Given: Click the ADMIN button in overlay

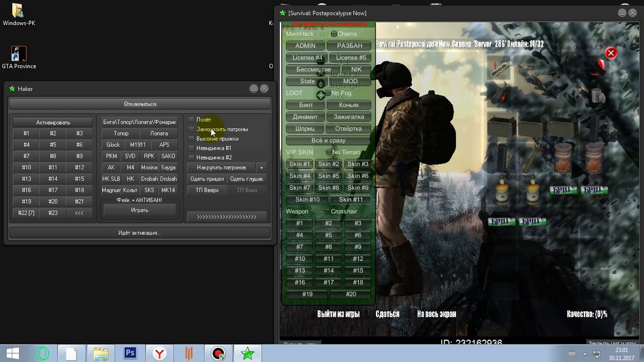Looking at the screenshot, I should [305, 46].
